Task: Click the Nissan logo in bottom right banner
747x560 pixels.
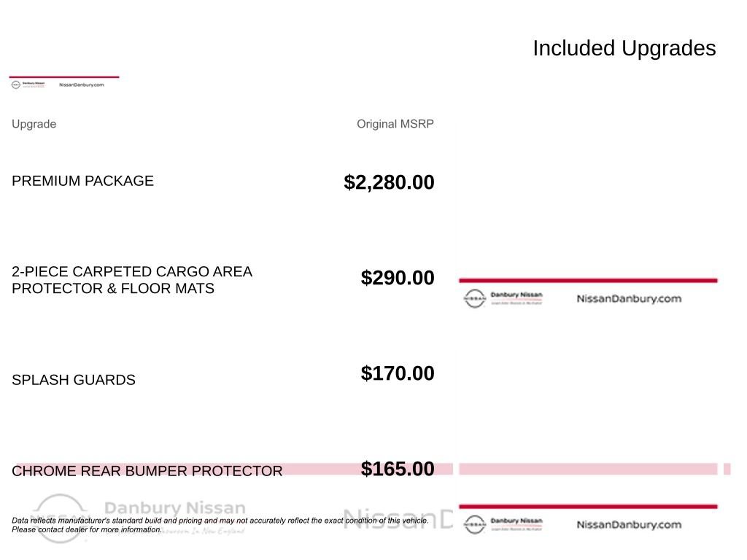Action: (x=474, y=524)
